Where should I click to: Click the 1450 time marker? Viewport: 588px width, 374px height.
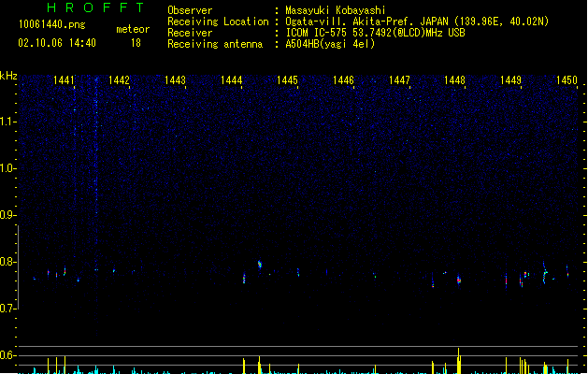566,80
